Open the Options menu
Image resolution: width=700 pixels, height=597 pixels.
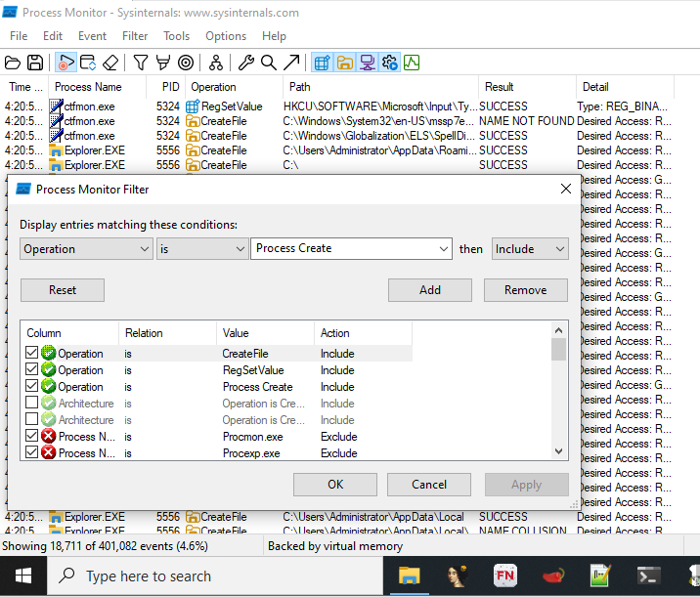pyautogui.click(x=226, y=36)
